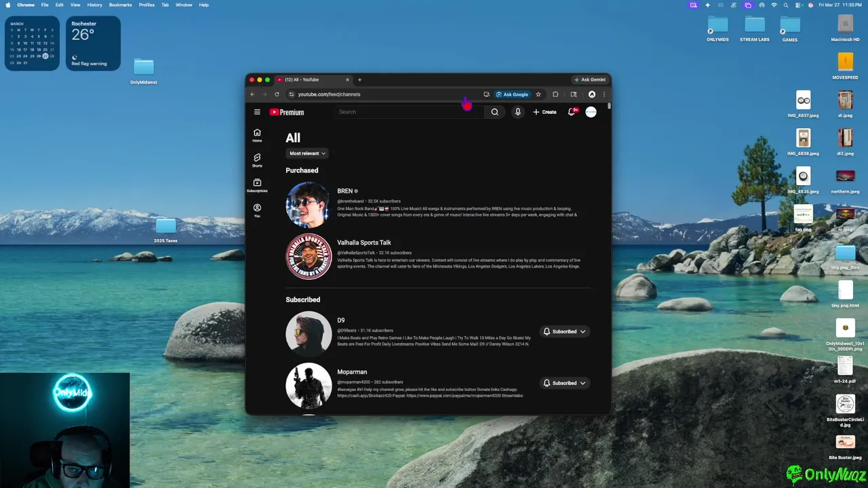This screenshot has width=868, height=488.
Task: Open the Macintosh HD drive icon
Action: [x=845, y=28]
